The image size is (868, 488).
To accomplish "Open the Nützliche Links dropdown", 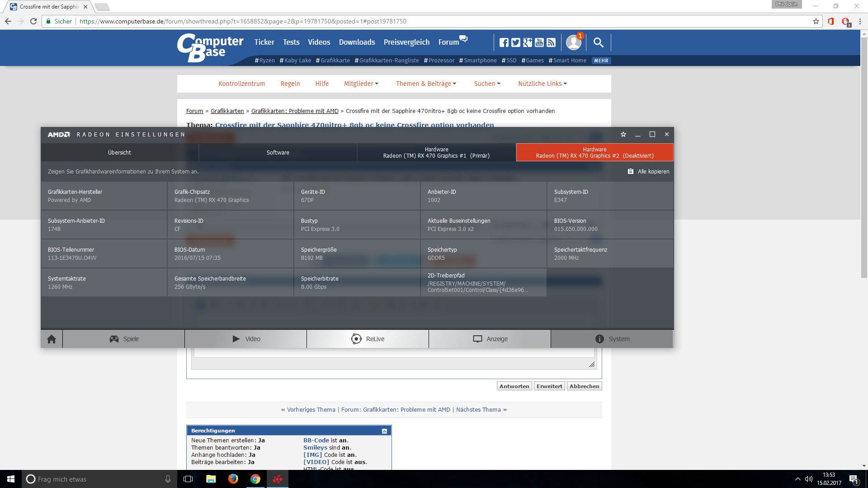I will coord(542,84).
